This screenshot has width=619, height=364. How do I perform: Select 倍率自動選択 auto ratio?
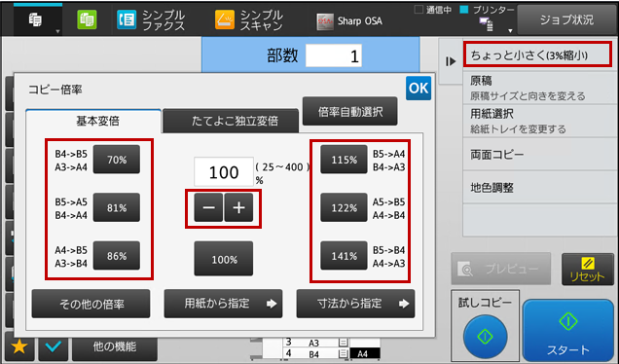pyautogui.click(x=349, y=112)
